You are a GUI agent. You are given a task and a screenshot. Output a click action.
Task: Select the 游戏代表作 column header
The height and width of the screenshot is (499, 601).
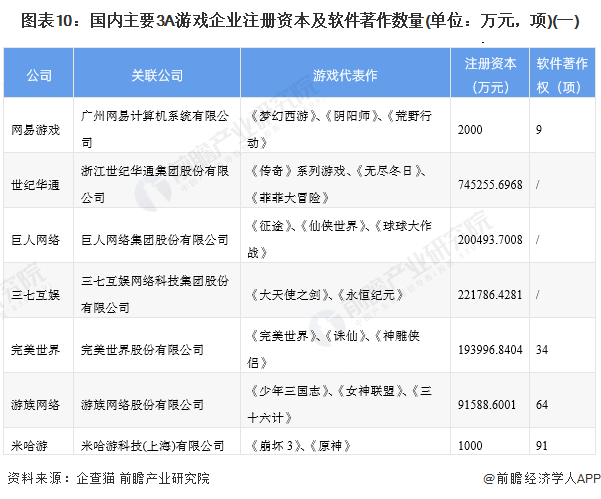(x=345, y=73)
